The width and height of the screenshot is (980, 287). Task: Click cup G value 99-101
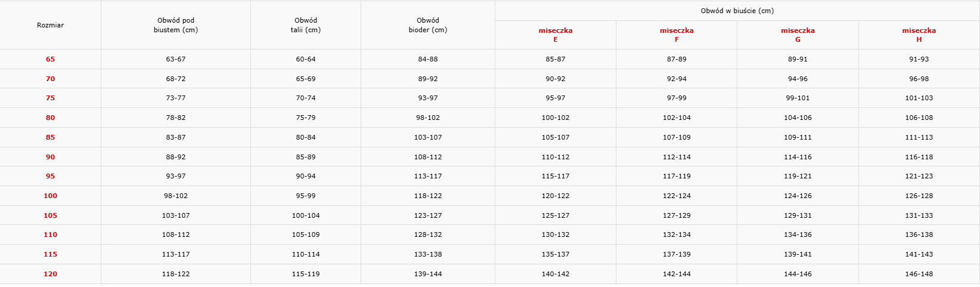click(x=798, y=98)
